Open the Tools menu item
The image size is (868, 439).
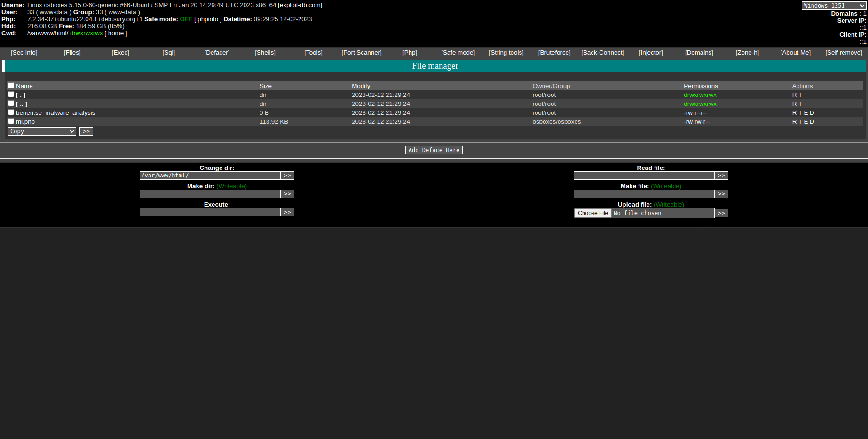[313, 53]
